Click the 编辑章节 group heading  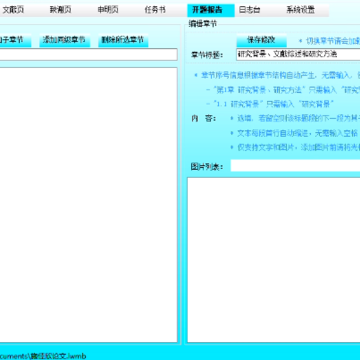point(202,24)
